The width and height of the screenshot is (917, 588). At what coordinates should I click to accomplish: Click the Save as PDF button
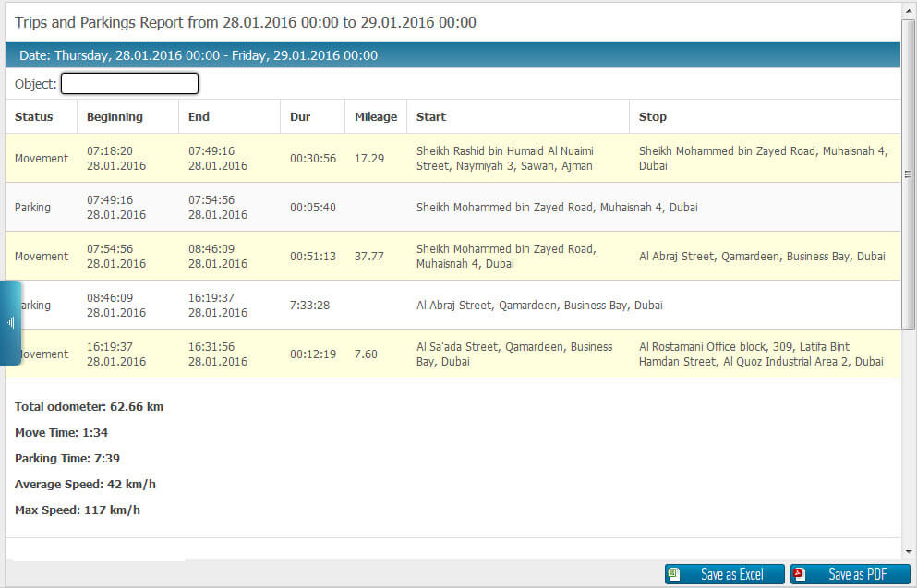[850, 574]
